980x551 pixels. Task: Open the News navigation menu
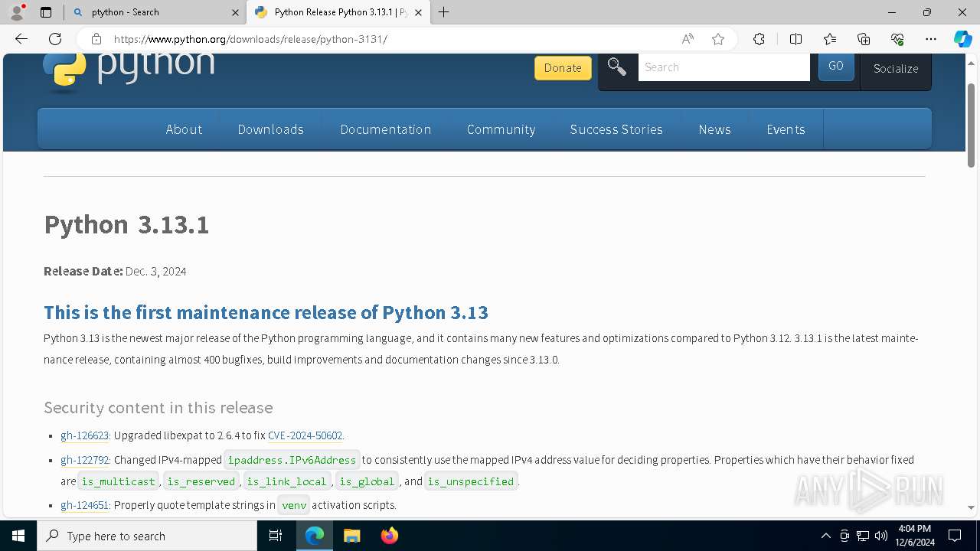pos(714,129)
